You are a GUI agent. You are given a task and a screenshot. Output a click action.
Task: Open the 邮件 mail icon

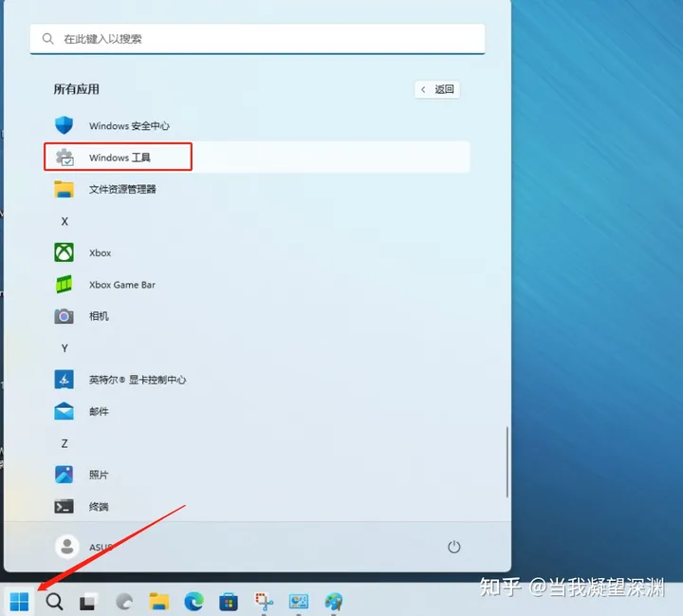click(65, 411)
